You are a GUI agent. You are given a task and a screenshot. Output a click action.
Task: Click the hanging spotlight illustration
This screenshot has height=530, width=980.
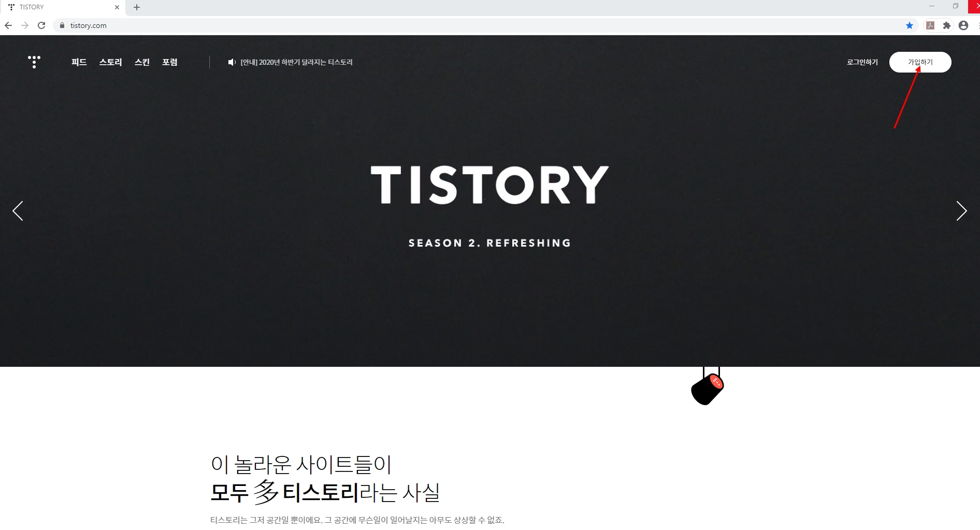pos(708,386)
